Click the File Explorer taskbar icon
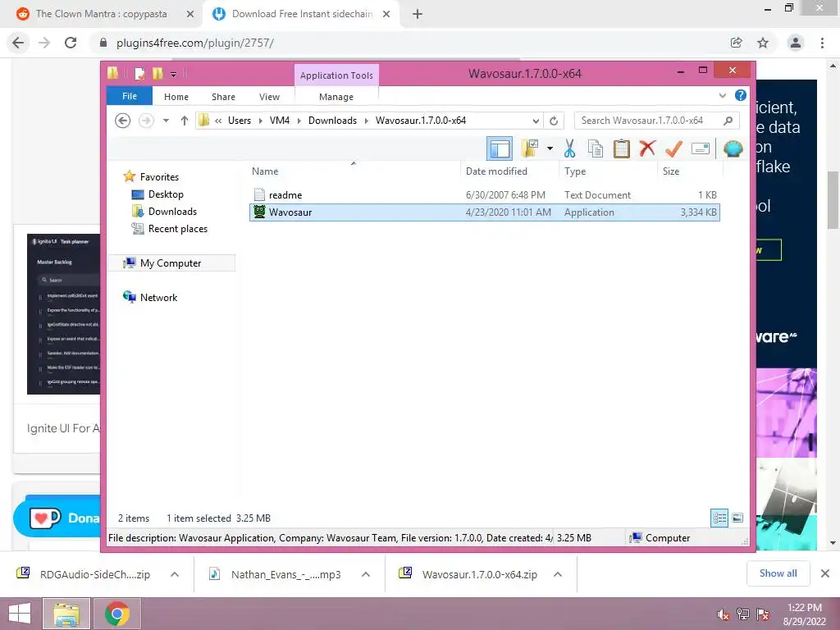 [66, 614]
